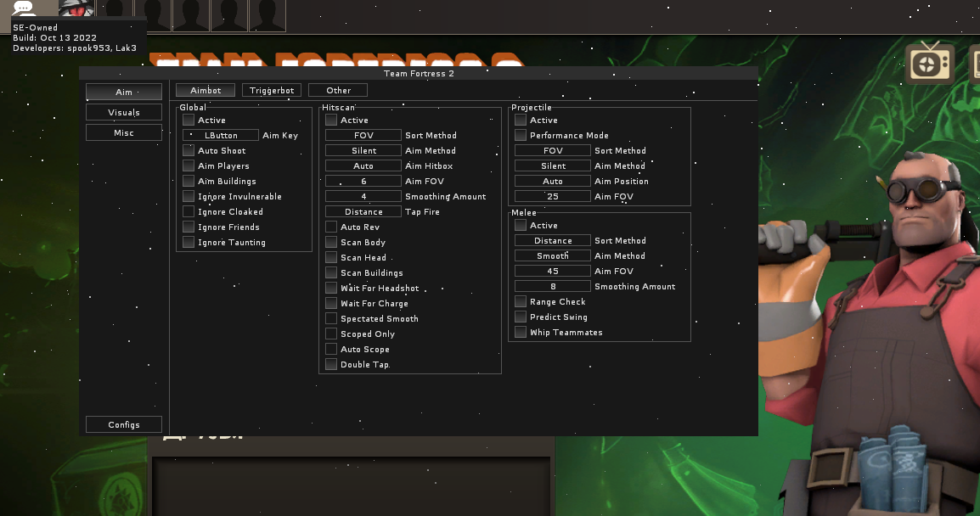Toggle Scan Head checkbox
The width and height of the screenshot is (980, 516).
pyautogui.click(x=331, y=257)
